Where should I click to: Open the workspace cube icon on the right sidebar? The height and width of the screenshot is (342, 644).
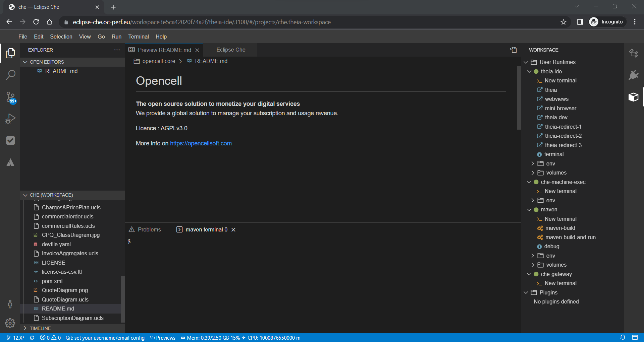coord(633,97)
